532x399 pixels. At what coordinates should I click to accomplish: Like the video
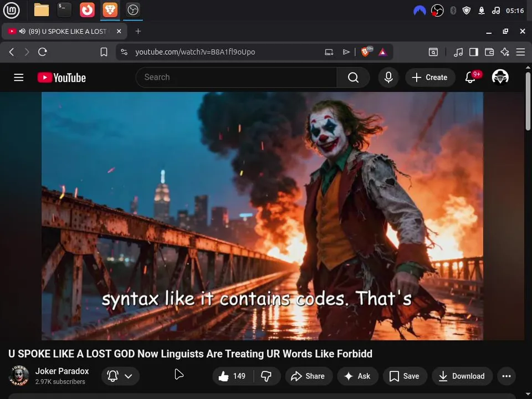232,376
